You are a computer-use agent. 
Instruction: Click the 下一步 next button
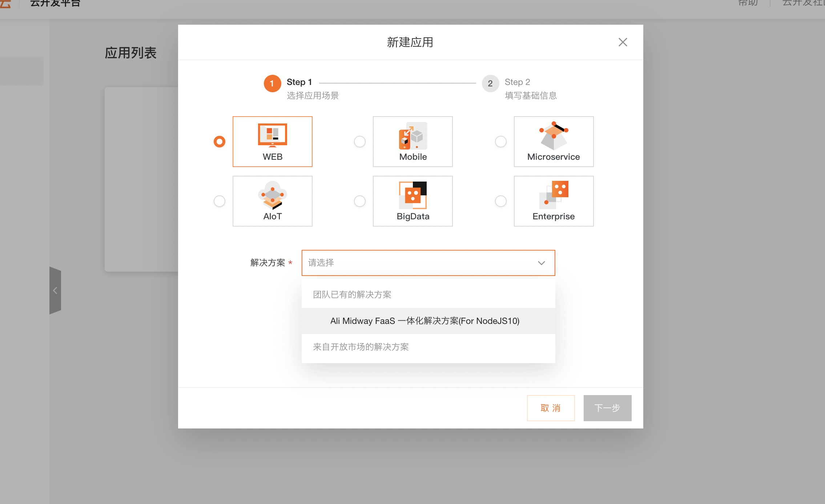607,408
